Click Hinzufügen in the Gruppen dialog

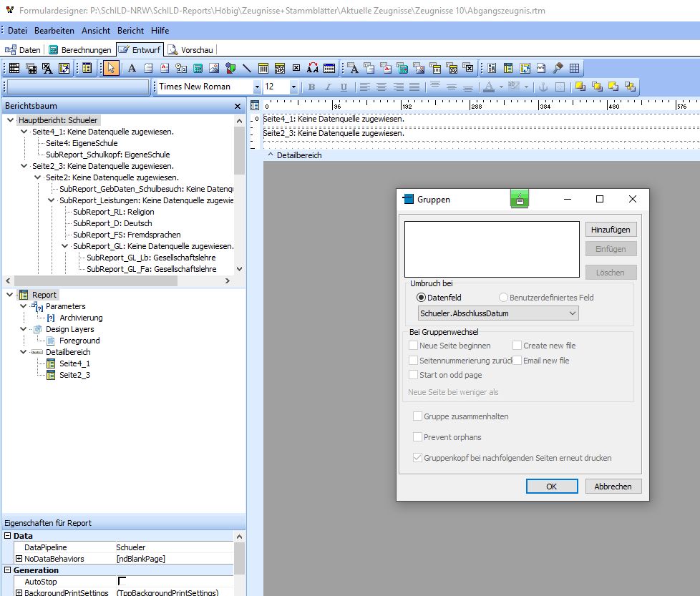pyautogui.click(x=611, y=230)
